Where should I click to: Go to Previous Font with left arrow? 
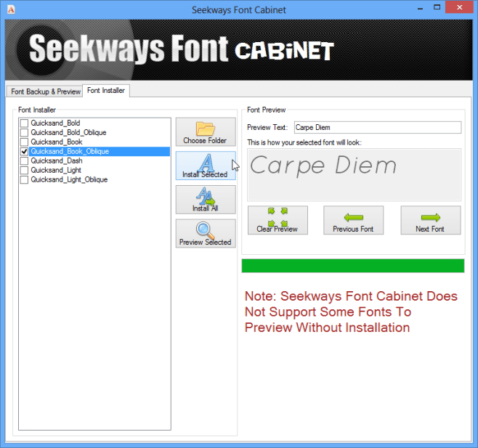pyautogui.click(x=353, y=220)
